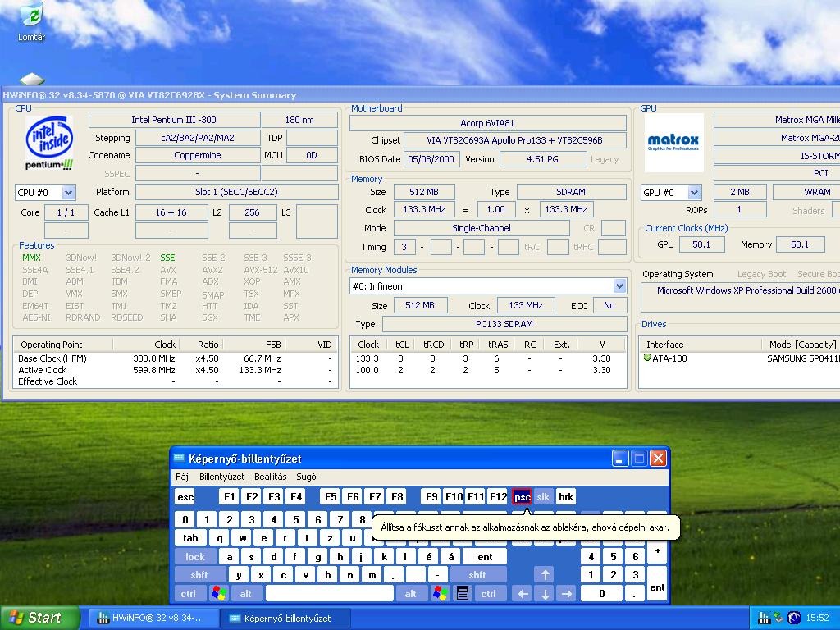Toggle the left alt key
This screenshot has width=840, height=630.
[x=246, y=594]
